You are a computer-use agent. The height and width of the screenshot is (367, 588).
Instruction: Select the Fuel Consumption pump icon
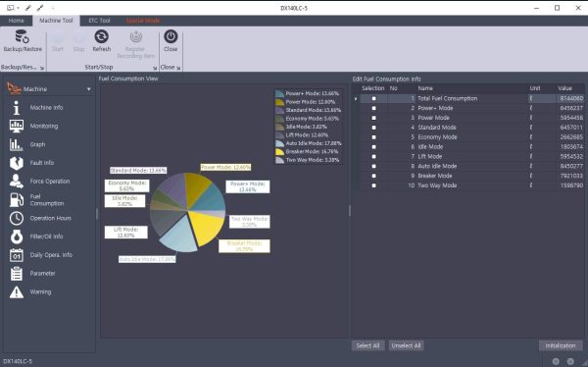[16, 199]
